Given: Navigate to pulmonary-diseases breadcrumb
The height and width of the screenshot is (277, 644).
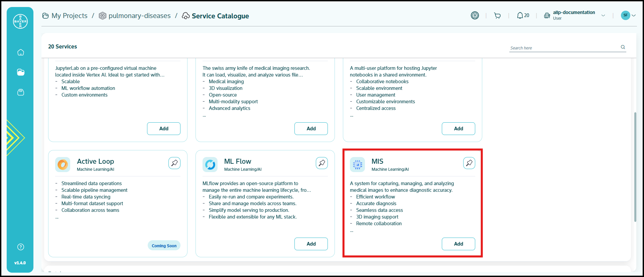Looking at the screenshot, I should pyautogui.click(x=135, y=16).
